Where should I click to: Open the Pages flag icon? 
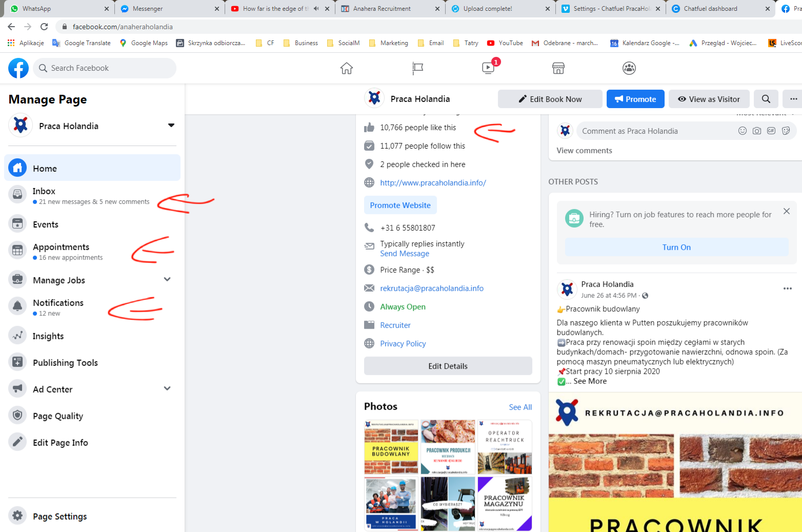pos(417,68)
